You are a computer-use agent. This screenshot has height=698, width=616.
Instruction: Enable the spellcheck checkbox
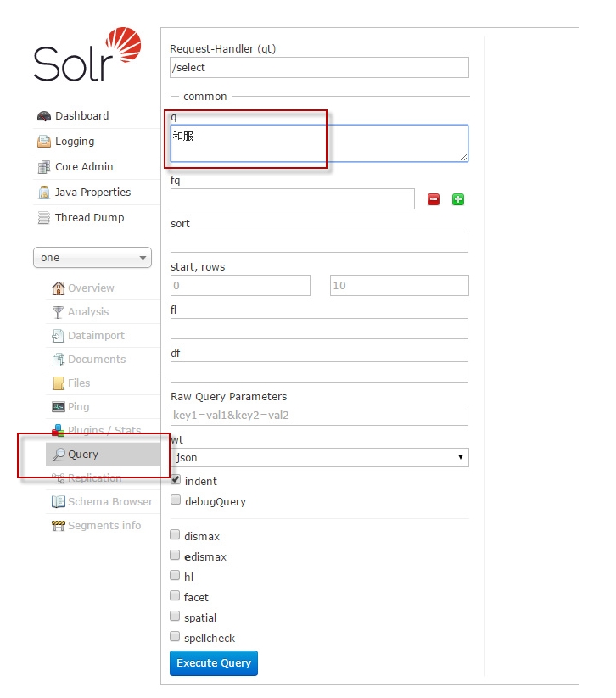(x=175, y=637)
